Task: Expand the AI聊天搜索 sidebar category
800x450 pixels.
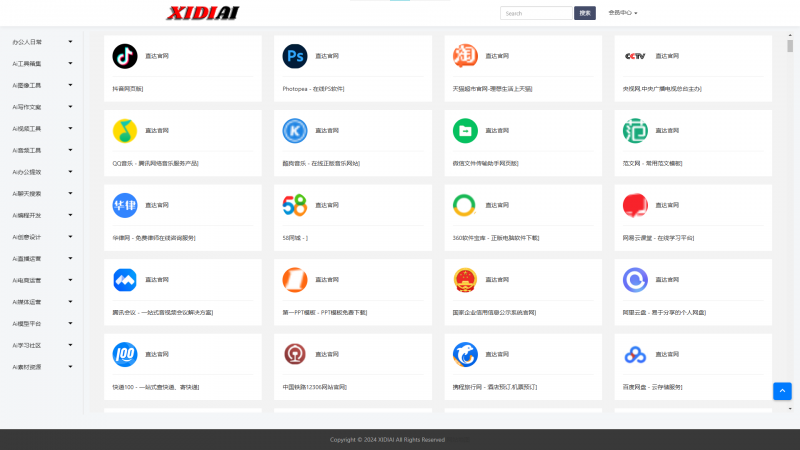Action: click(42, 194)
